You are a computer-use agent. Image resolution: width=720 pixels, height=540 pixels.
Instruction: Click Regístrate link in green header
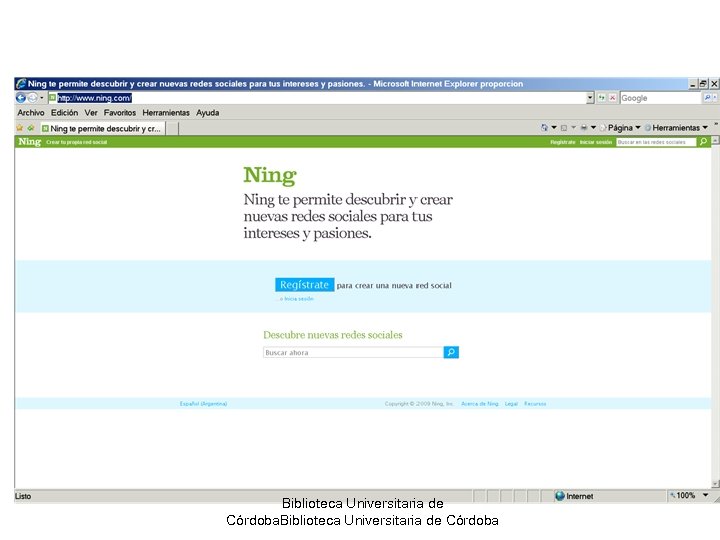(x=562, y=142)
